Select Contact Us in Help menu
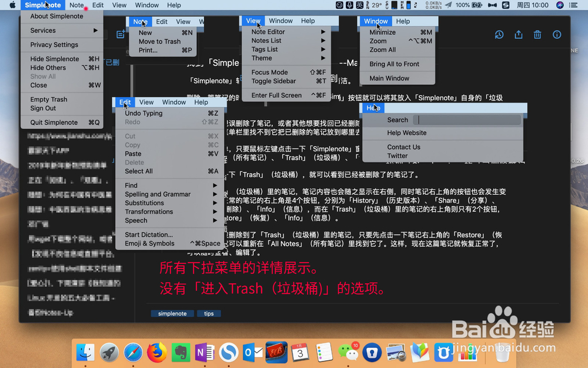The width and height of the screenshot is (588, 368). (443, 147)
